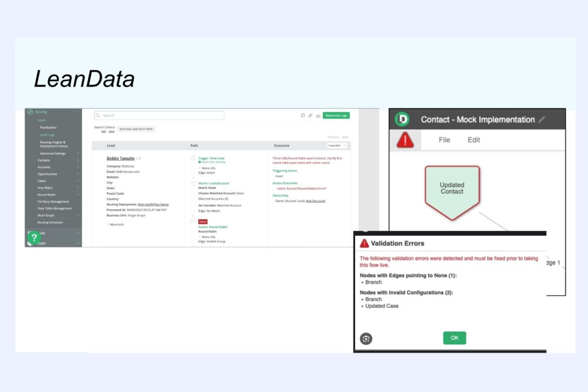Screen dimensions: 588x392
Task: Click the Path column header
Action: 194,145
